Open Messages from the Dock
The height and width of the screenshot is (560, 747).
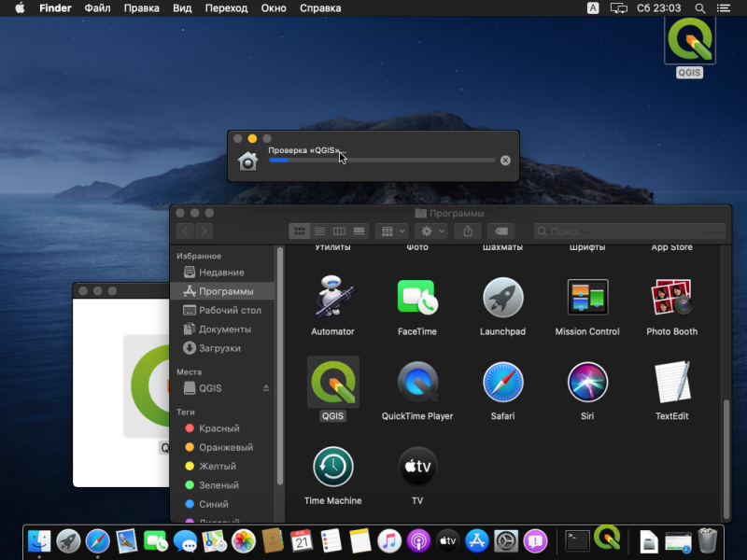[x=185, y=541]
